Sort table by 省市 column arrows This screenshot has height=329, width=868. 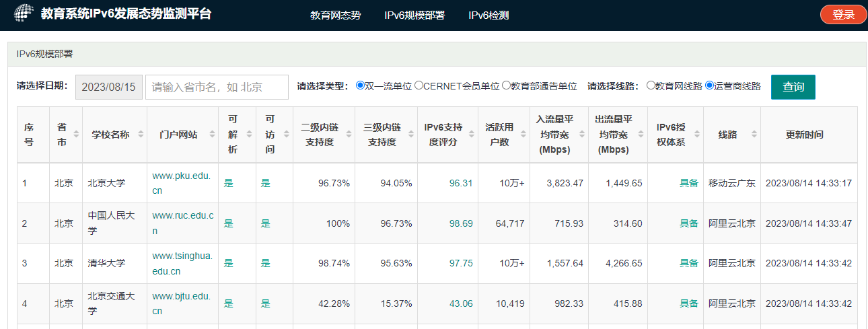click(x=76, y=135)
